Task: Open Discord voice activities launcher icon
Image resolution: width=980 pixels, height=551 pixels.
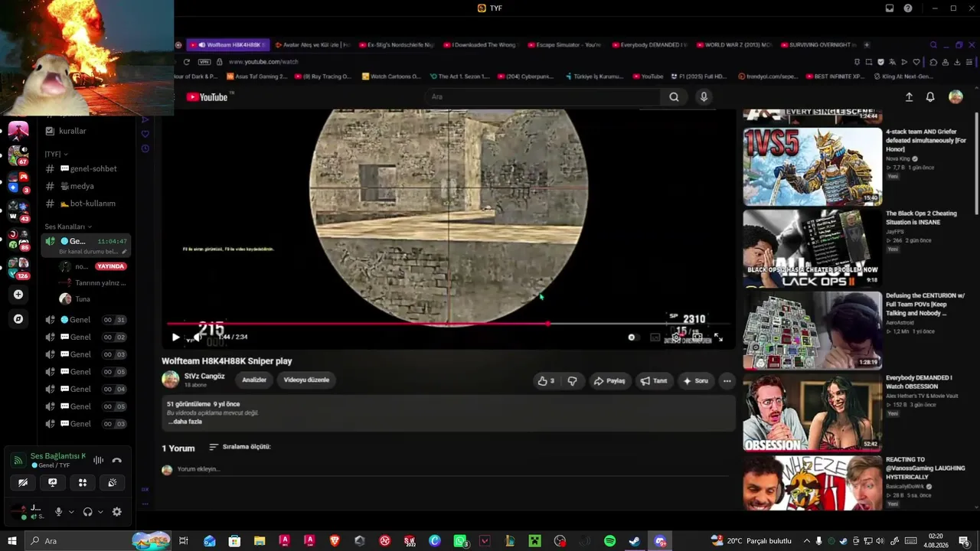Action: pos(83,482)
